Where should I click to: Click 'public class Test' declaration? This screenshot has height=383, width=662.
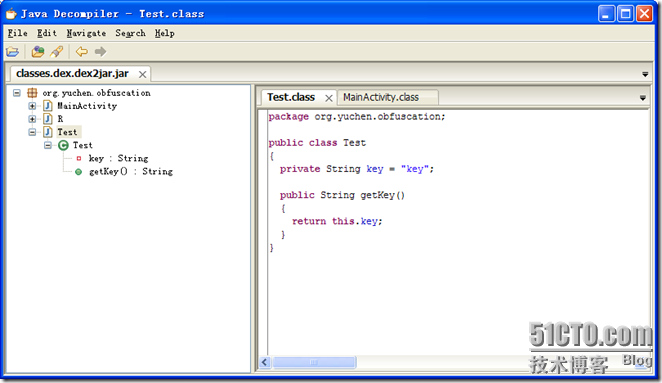[x=317, y=143]
